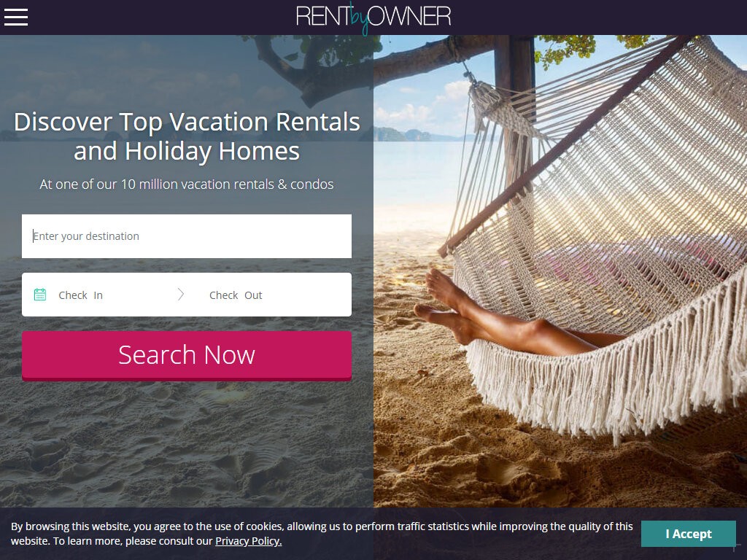Open the Check Out date picker
This screenshot has width=747, height=560.
236,295
